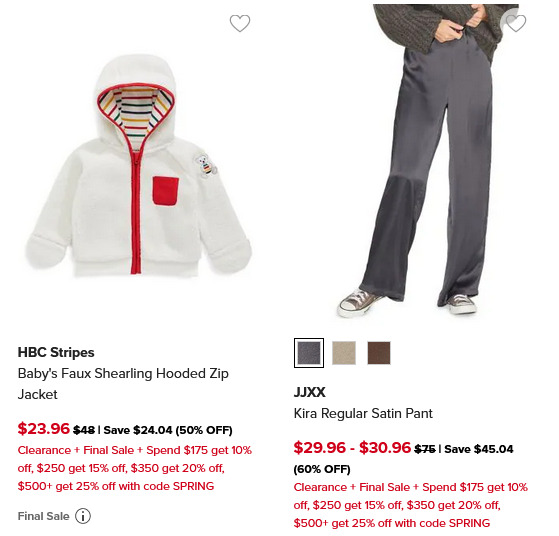
Task: Click the crossed-out $75 original price
Action: 425,449
